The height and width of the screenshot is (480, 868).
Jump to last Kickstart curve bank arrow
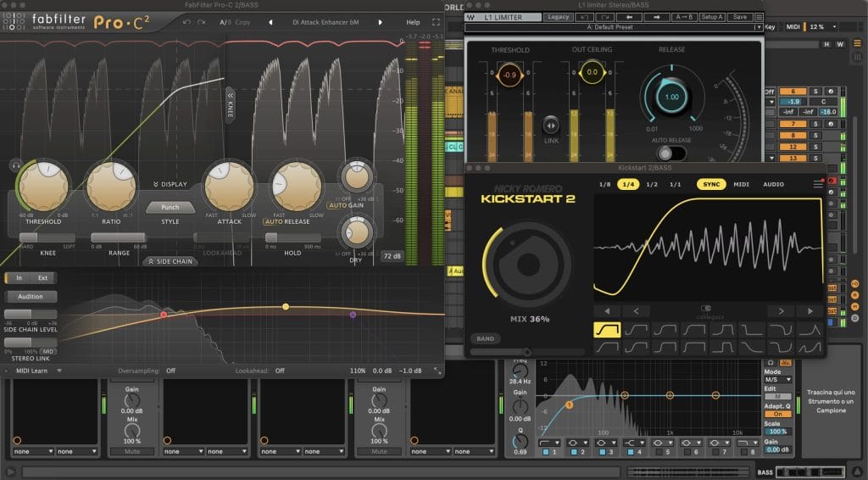[810, 311]
